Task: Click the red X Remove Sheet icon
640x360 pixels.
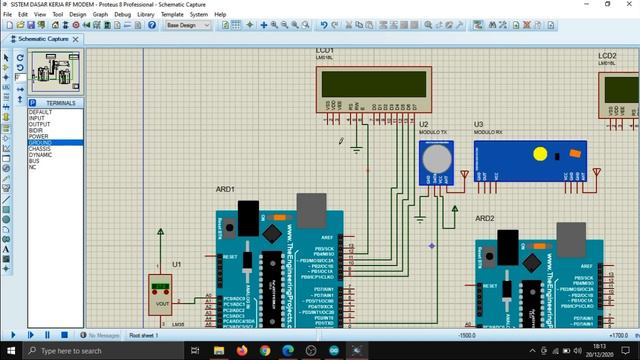Action: [527, 25]
